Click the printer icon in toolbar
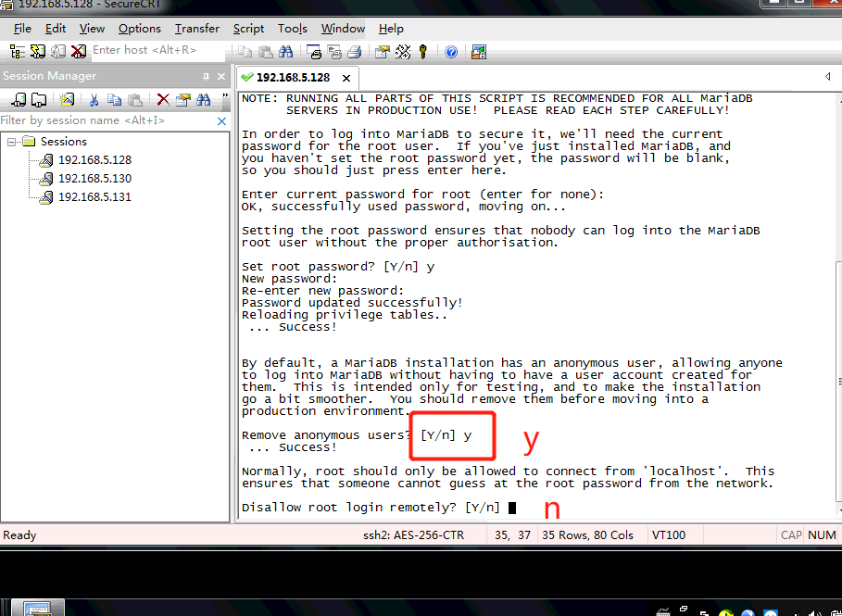Viewport: 842px width, 616px height. (355, 52)
